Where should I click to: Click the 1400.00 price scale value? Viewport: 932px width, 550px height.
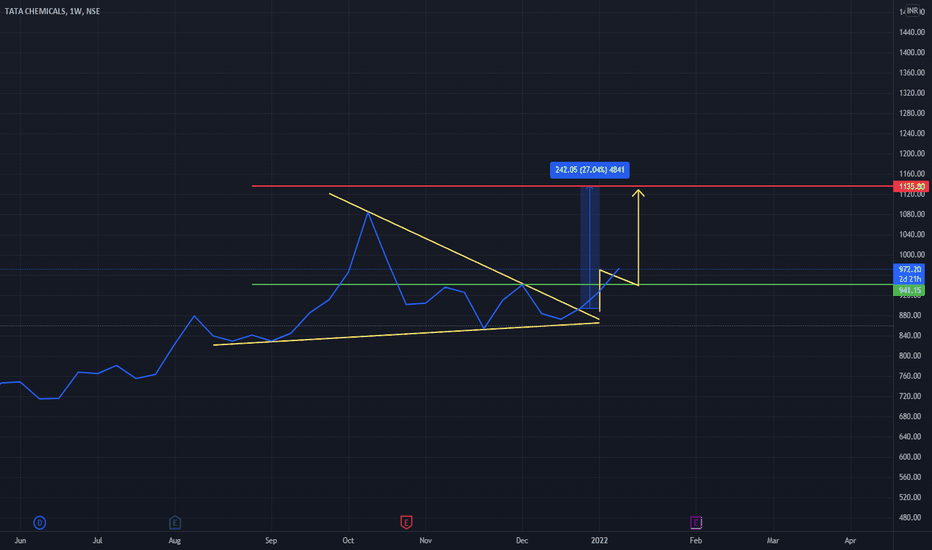point(912,52)
